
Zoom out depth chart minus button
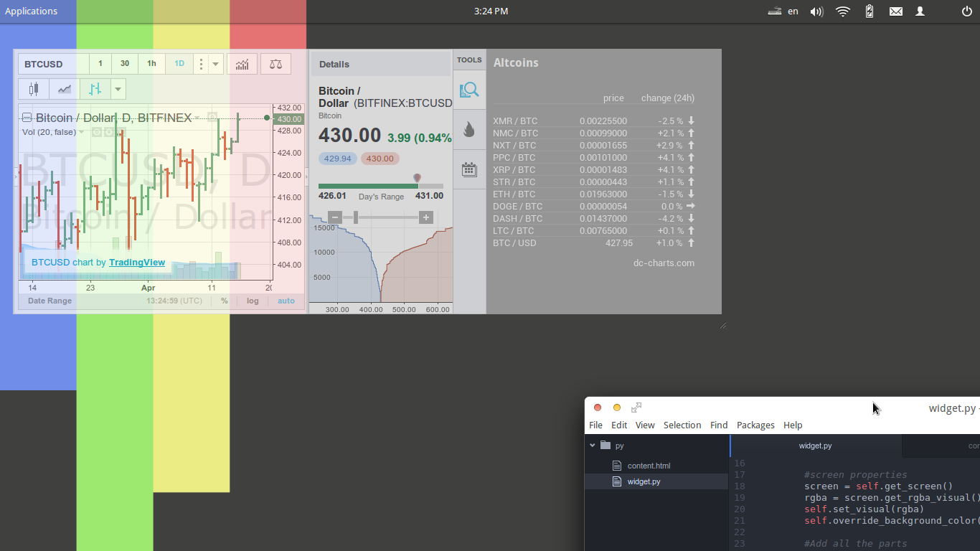(335, 217)
